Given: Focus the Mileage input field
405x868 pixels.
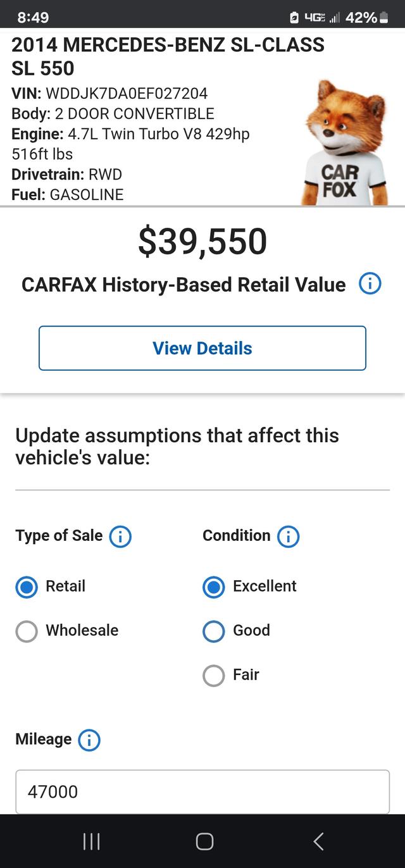Looking at the screenshot, I should click(202, 791).
